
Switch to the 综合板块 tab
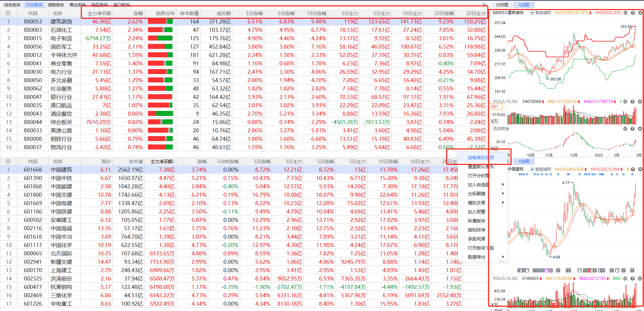click(12, 5)
